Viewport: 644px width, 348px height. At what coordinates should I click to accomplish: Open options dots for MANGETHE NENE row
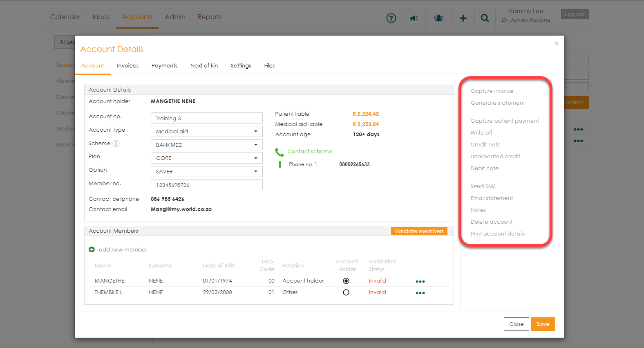click(420, 281)
